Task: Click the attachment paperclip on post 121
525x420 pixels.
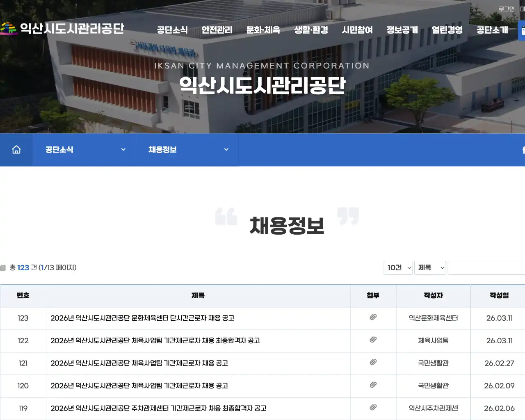Action: (x=373, y=363)
